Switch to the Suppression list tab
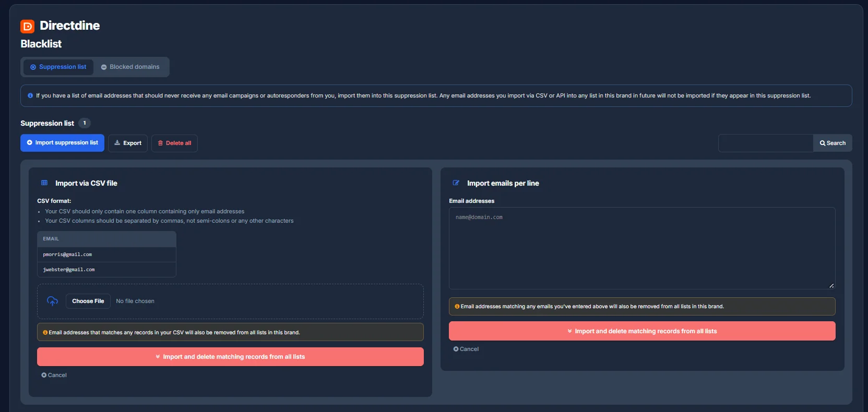The width and height of the screenshot is (868, 412). tap(58, 67)
